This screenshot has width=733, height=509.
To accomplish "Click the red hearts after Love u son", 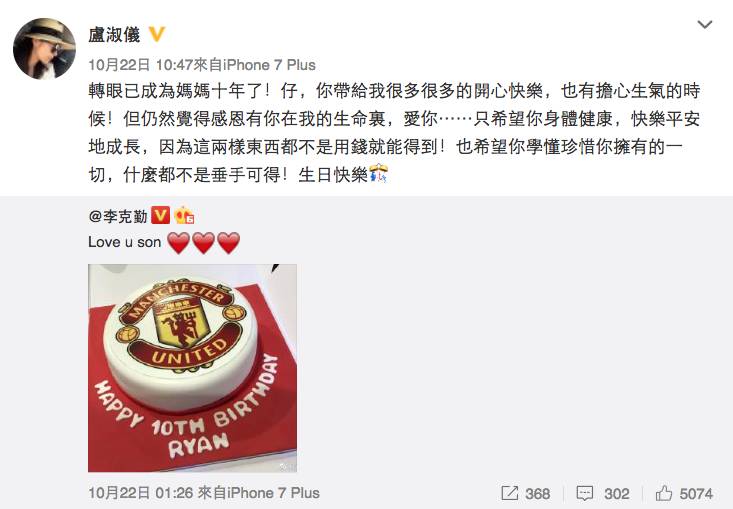I will (x=203, y=243).
